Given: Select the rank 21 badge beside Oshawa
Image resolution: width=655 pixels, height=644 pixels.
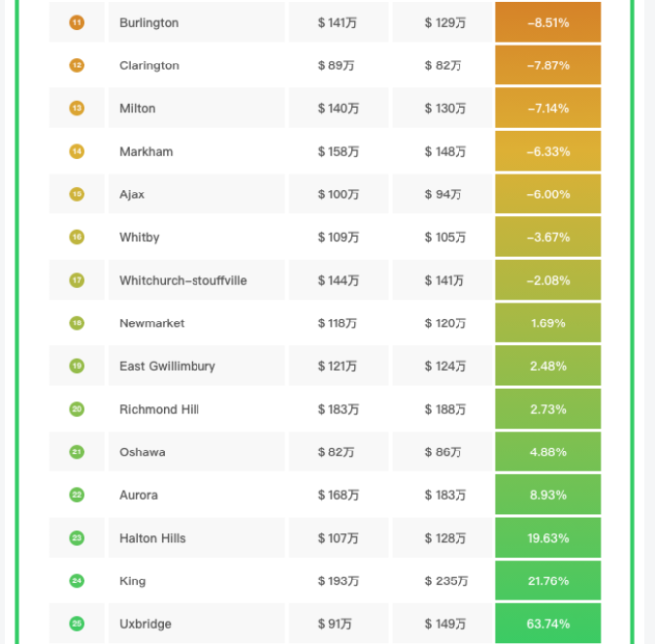Looking at the screenshot, I should click(77, 451).
